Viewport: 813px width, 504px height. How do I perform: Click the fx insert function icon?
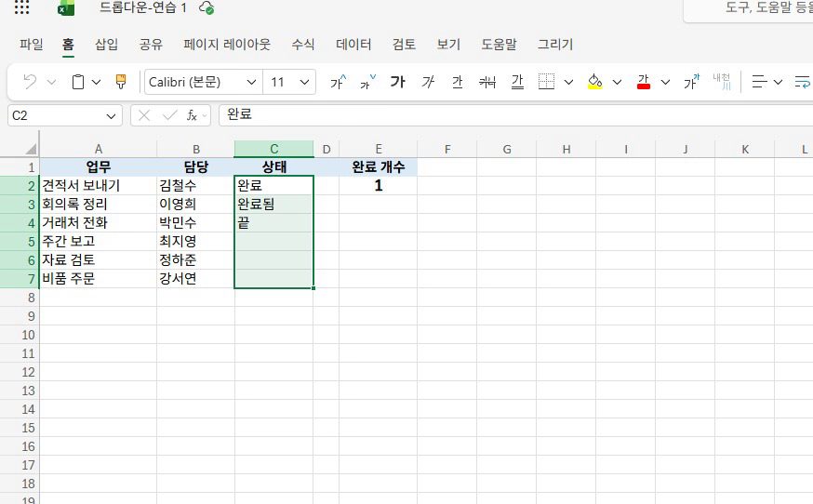point(192,115)
